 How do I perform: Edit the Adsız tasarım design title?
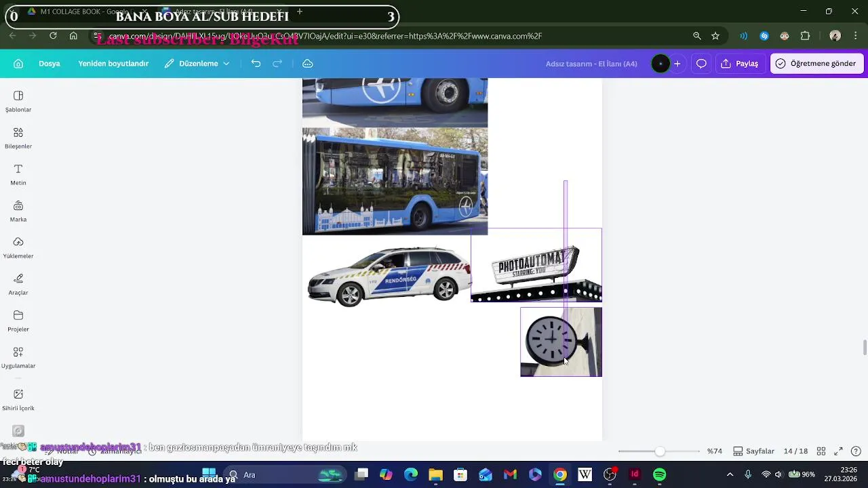(591, 64)
